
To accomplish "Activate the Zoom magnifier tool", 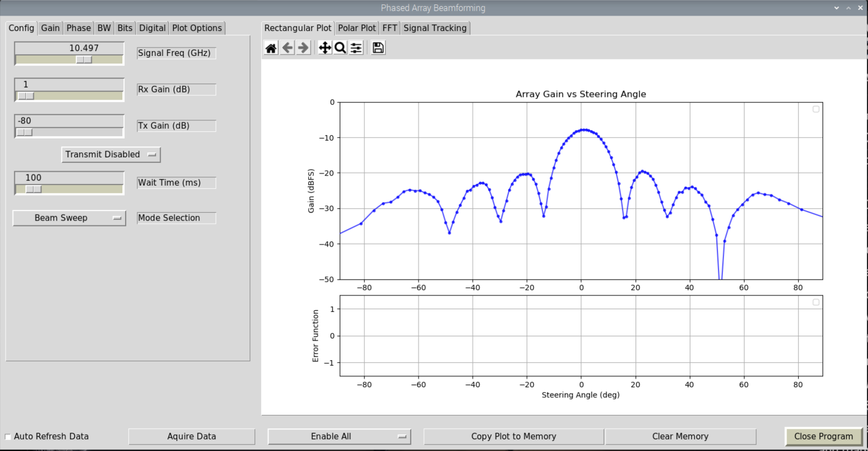I will tap(340, 48).
